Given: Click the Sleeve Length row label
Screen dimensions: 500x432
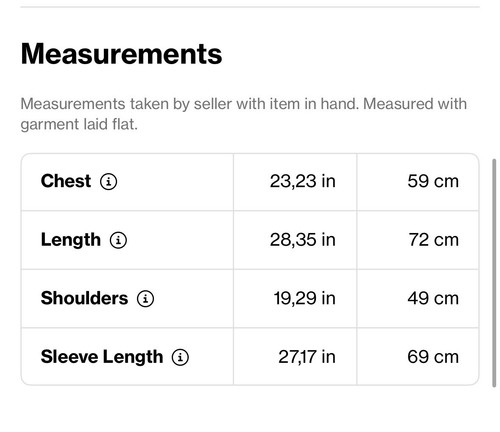Looking at the screenshot, I should coord(102,357).
